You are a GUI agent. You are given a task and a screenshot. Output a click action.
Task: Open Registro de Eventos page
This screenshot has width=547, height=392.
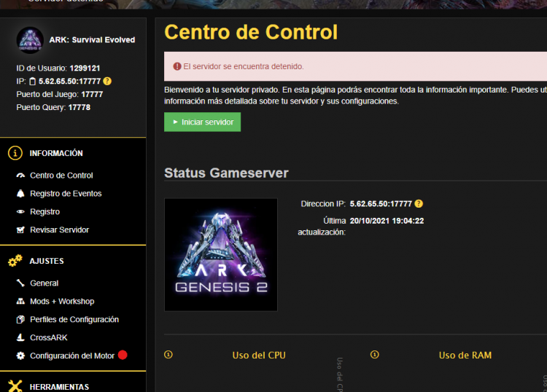tap(66, 194)
